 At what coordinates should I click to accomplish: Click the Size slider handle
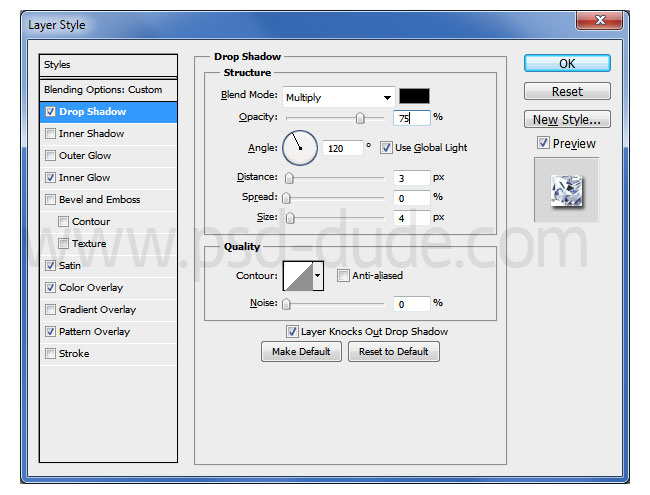click(x=290, y=218)
